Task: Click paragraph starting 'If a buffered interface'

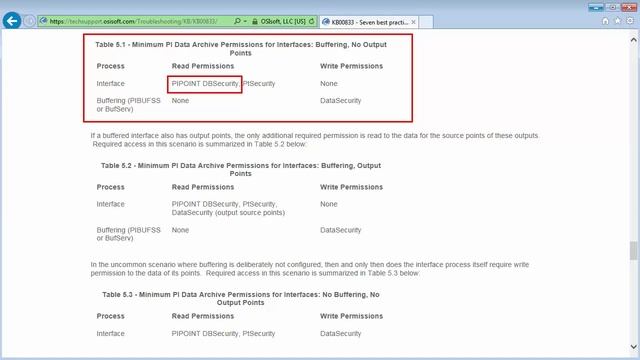Action: [315, 140]
